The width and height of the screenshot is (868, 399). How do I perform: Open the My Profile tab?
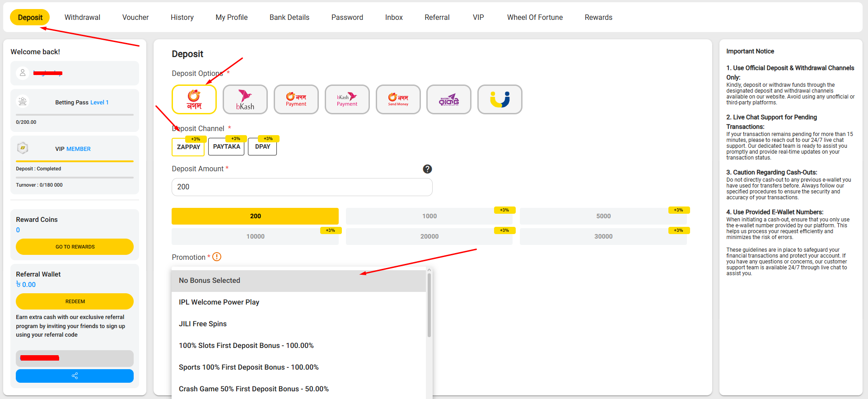[x=232, y=17]
